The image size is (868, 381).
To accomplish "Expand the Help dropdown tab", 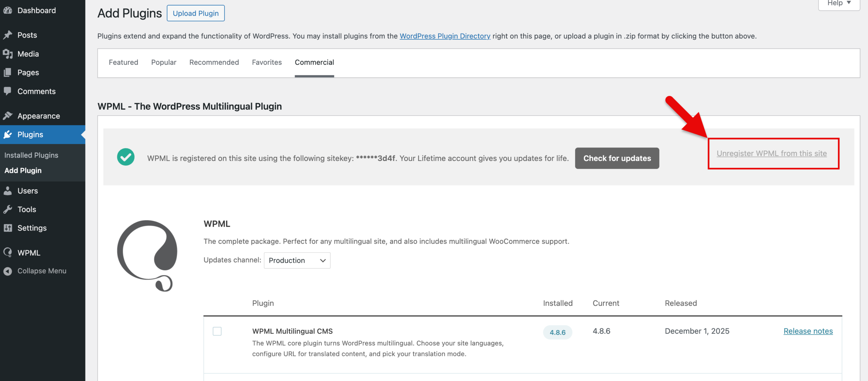I will point(839,3).
